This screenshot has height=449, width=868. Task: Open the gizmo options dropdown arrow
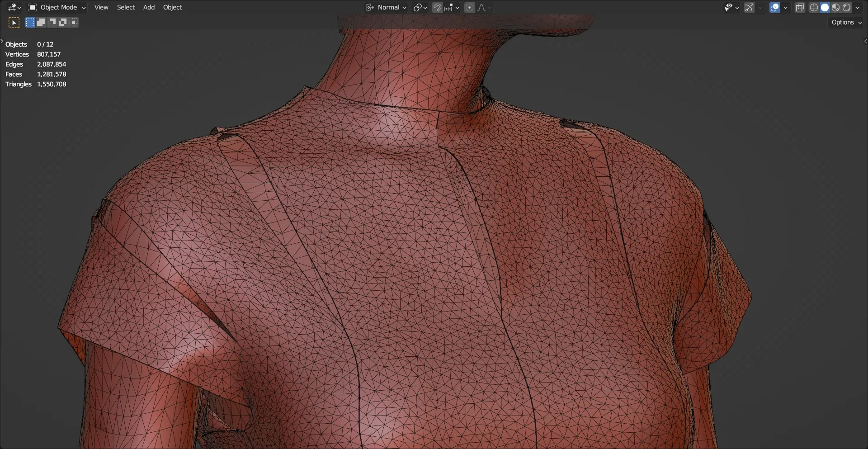(x=760, y=7)
